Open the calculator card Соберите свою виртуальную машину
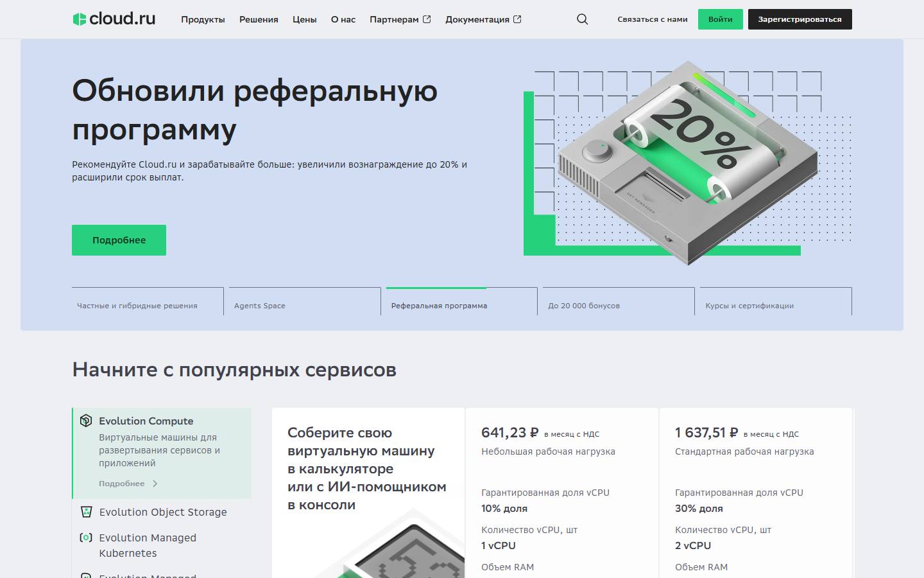The height and width of the screenshot is (578, 924). [x=368, y=493]
